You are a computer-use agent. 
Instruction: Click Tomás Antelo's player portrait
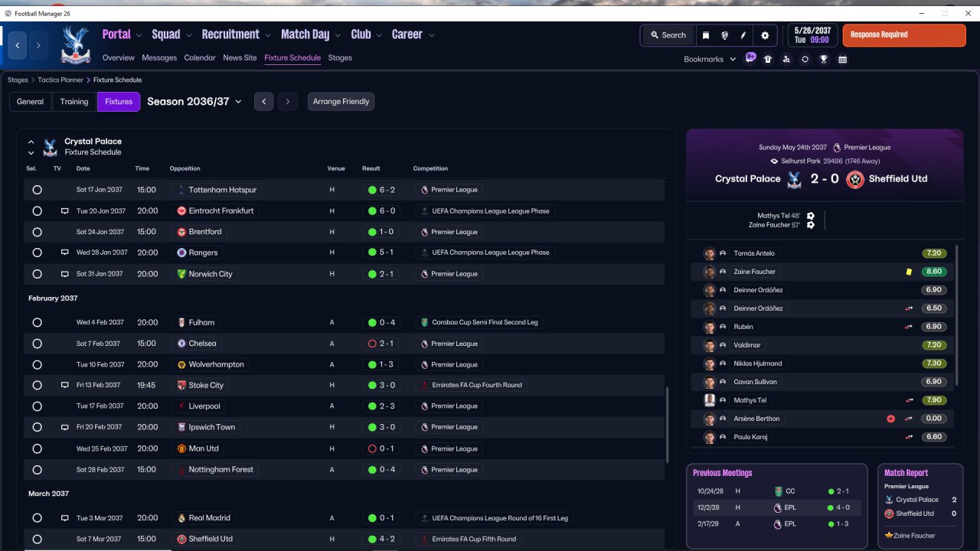point(709,253)
